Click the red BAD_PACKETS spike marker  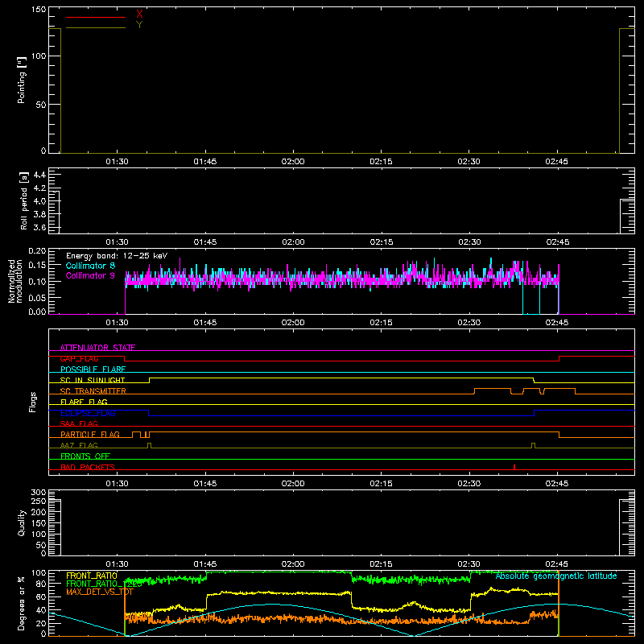click(514, 467)
